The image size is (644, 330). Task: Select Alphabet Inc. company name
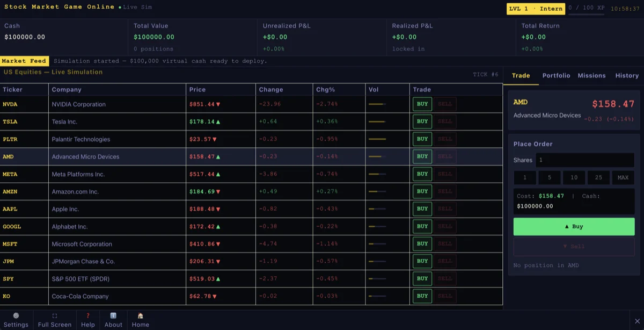pos(69,227)
